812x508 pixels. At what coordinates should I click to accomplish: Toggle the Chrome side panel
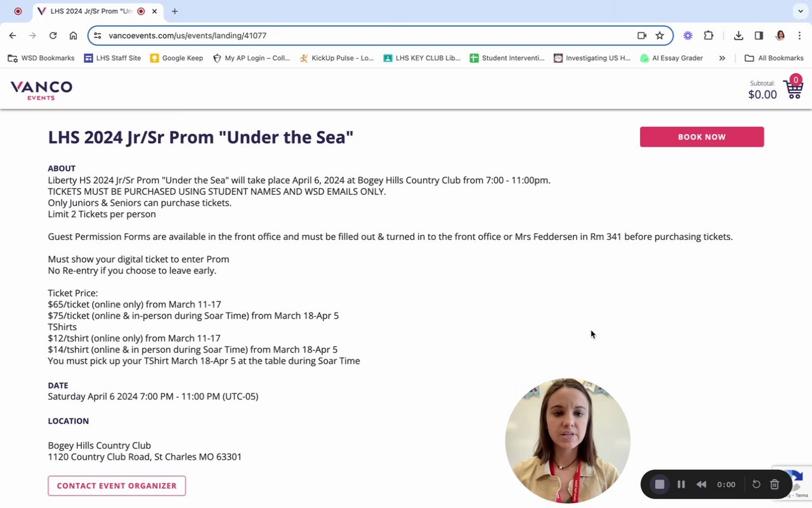(x=759, y=36)
